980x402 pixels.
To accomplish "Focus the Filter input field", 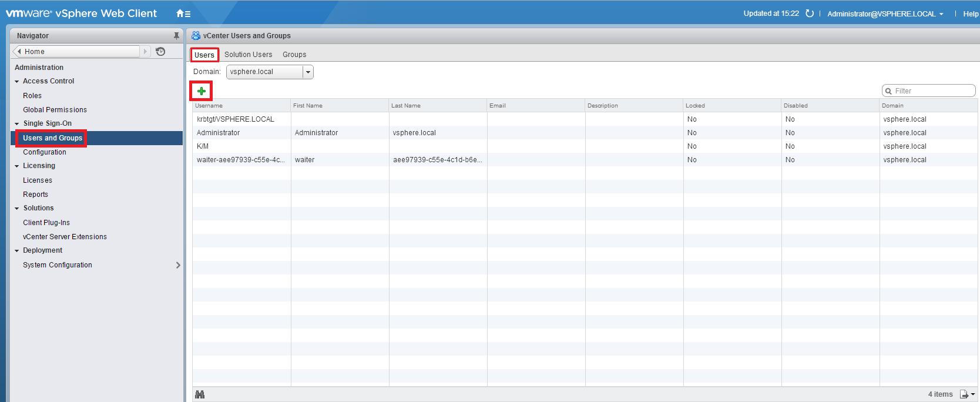I will click(x=929, y=91).
